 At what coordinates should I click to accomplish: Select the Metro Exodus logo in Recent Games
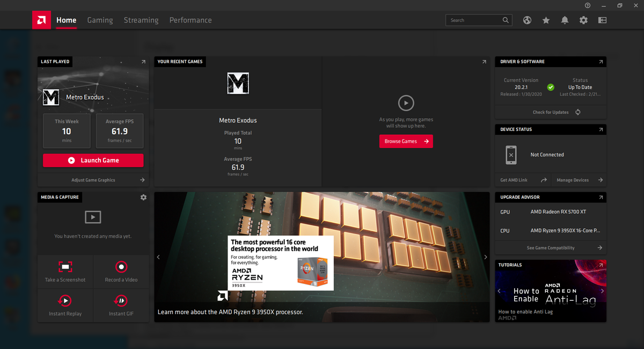(238, 84)
